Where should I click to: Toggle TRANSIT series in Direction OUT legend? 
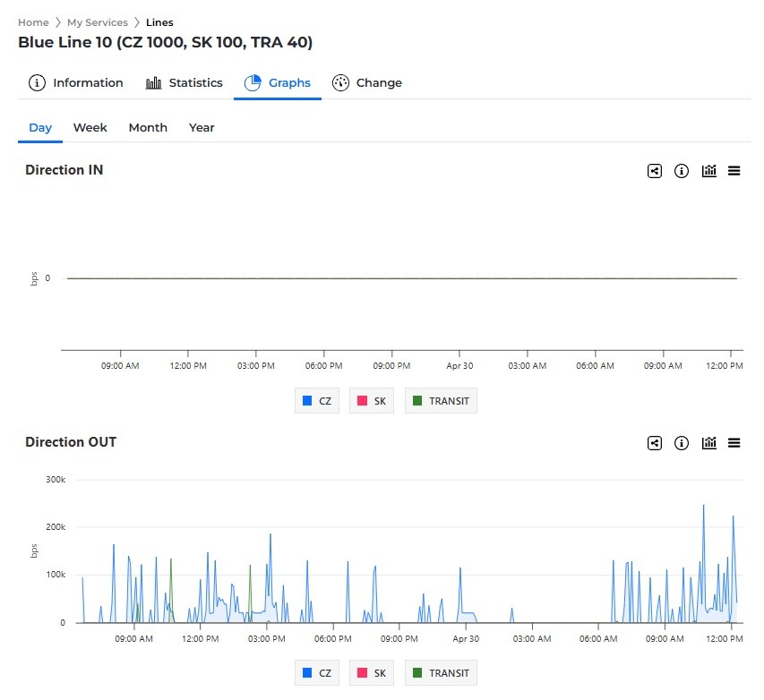pos(441,673)
